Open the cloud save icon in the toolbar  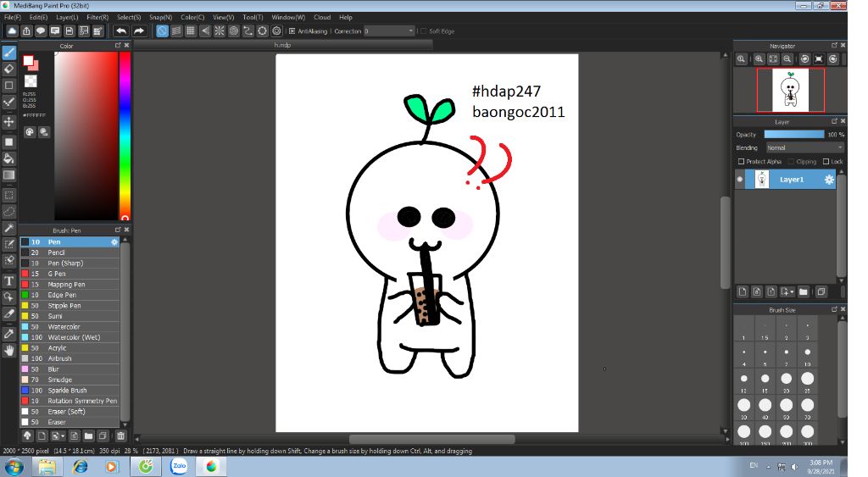click(12, 31)
